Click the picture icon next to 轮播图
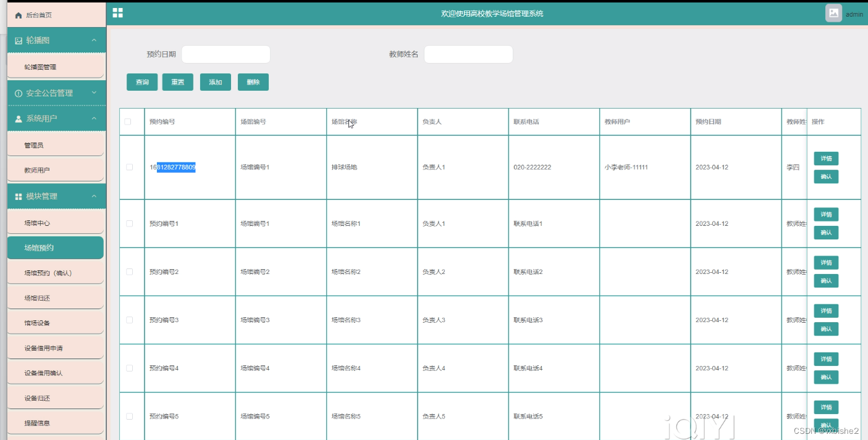The width and height of the screenshot is (868, 440). click(x=19, y=40)
